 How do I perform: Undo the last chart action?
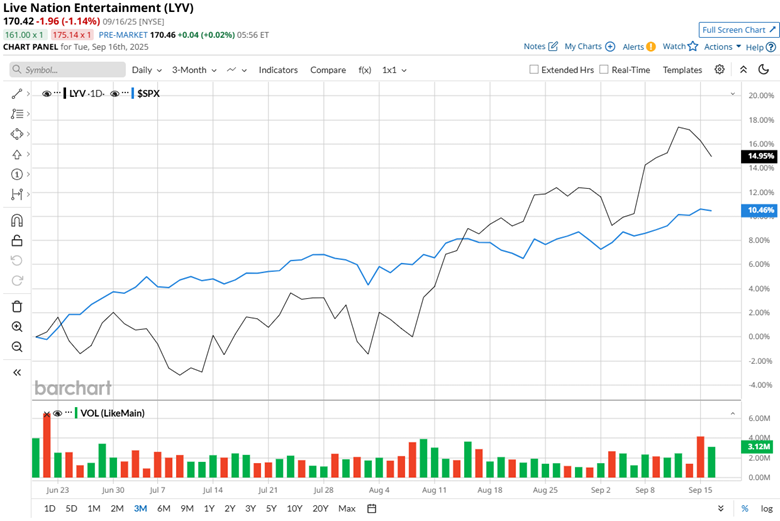click(16, 261)
